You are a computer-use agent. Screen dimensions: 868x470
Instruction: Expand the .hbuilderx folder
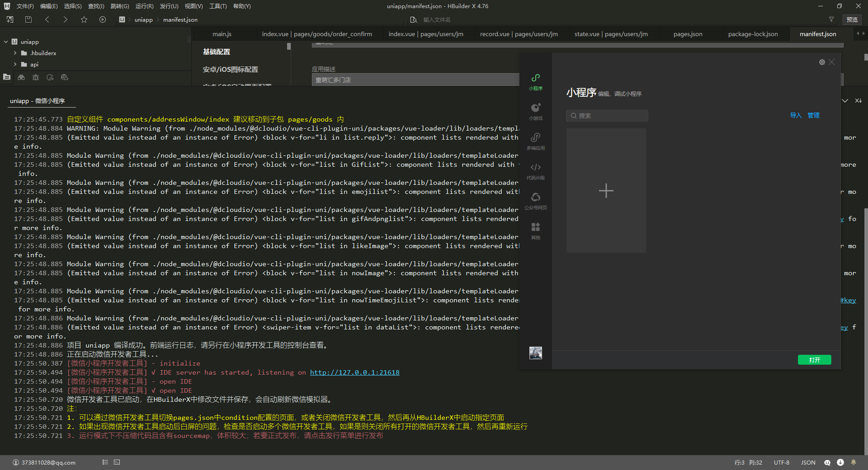click(15, 53)
